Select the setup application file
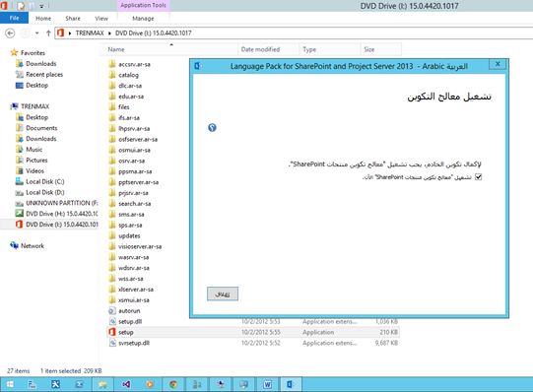 [x=125, y=332]
